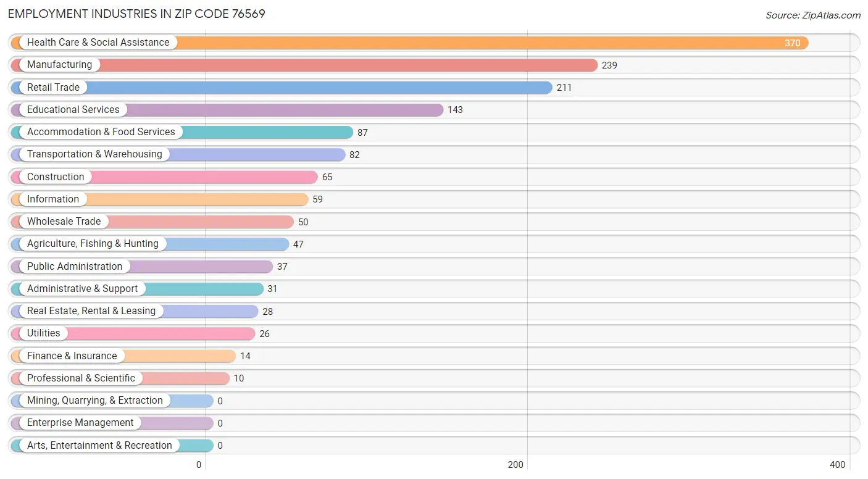Click the Manufacturing bar label
The height and width of the screenshot is (479, 868).
pos(59,65)
